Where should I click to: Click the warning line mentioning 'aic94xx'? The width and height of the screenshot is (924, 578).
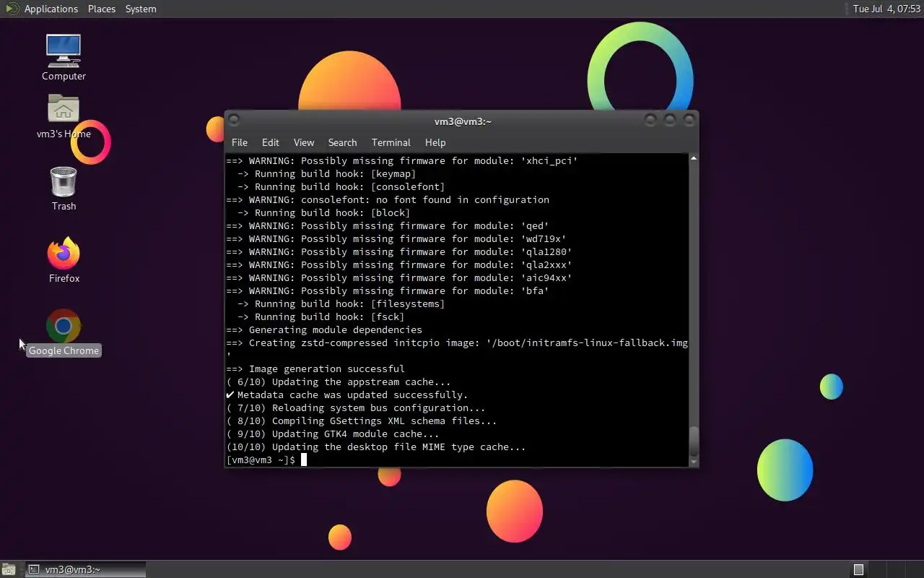pyautogui.click(x=399, y=277)
